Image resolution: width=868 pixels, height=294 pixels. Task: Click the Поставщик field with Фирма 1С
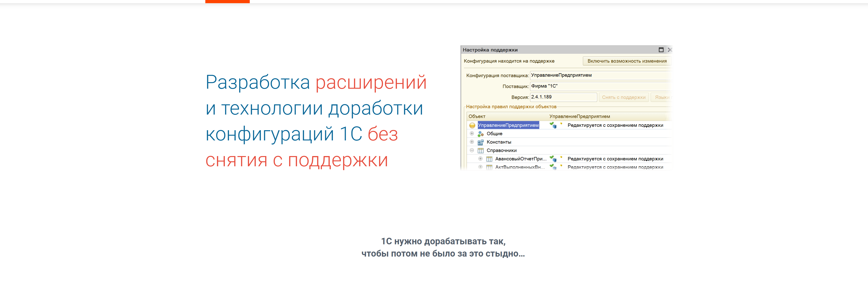[600, 86]
